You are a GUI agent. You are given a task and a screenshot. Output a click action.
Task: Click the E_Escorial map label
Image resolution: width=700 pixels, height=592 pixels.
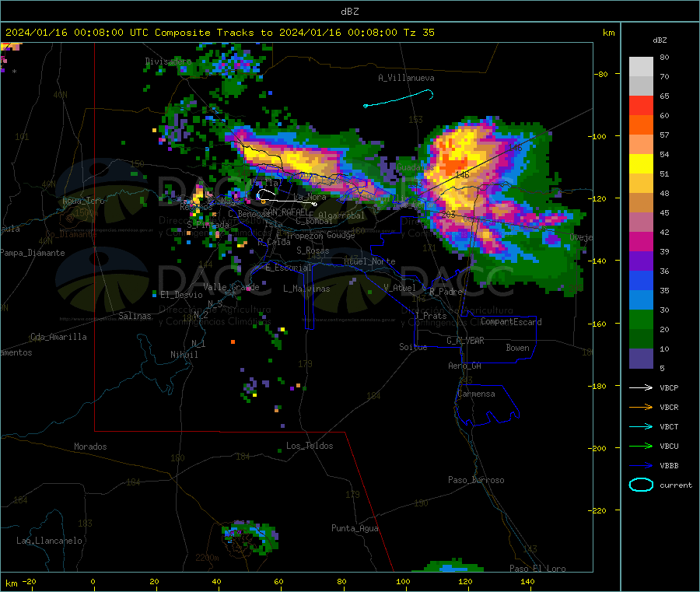[x=289, y=268]
